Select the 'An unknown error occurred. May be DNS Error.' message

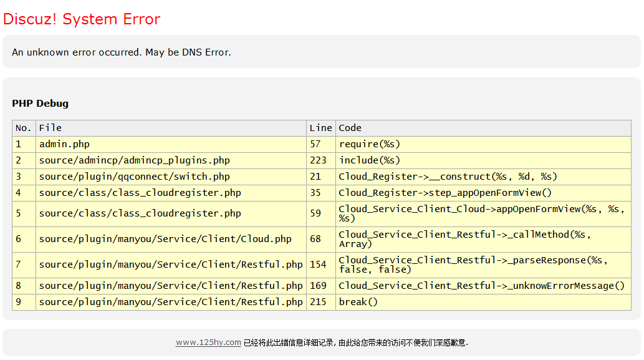(122, 52)
